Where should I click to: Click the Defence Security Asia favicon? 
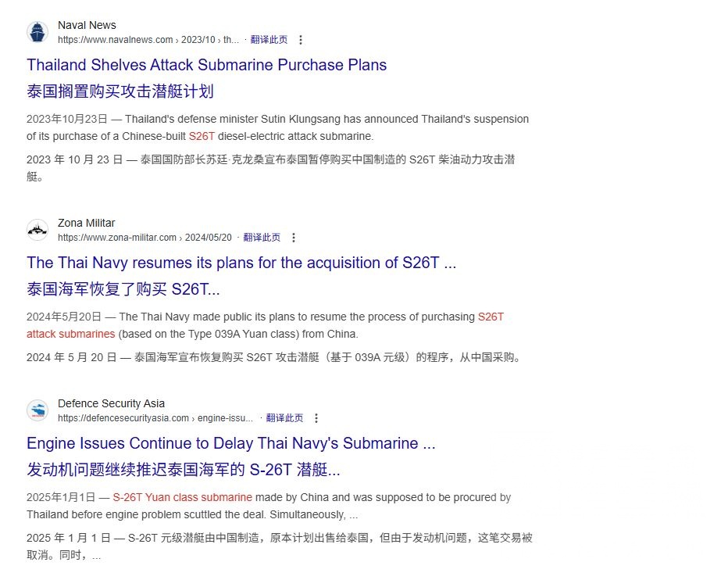pos(37,411)
